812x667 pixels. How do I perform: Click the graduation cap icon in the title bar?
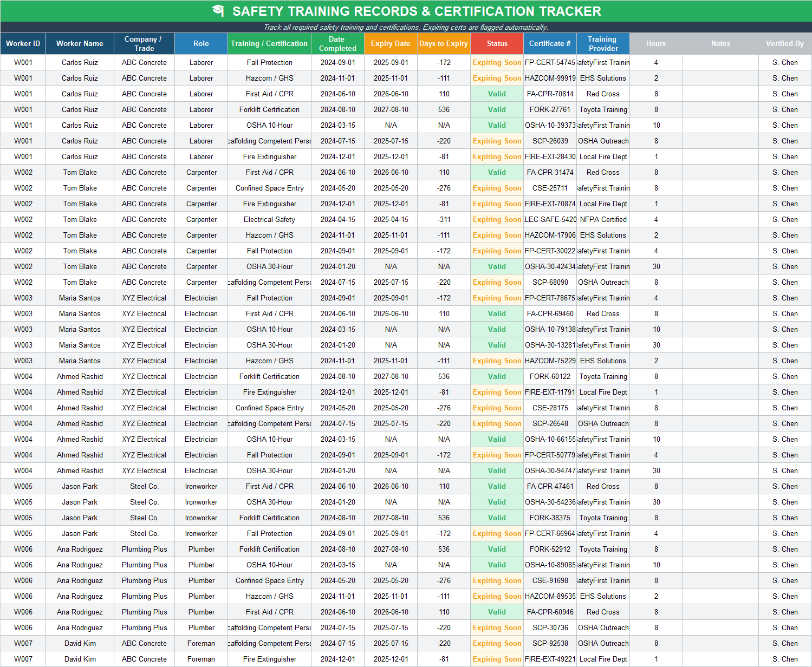coord(219,11)
